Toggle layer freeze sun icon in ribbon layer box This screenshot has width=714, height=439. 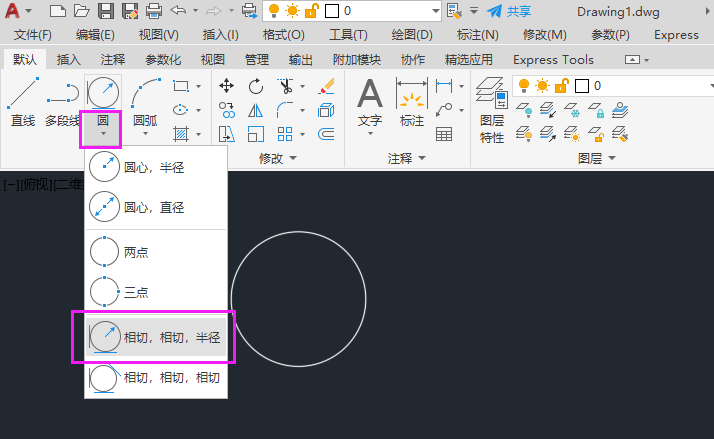(542, 86)
